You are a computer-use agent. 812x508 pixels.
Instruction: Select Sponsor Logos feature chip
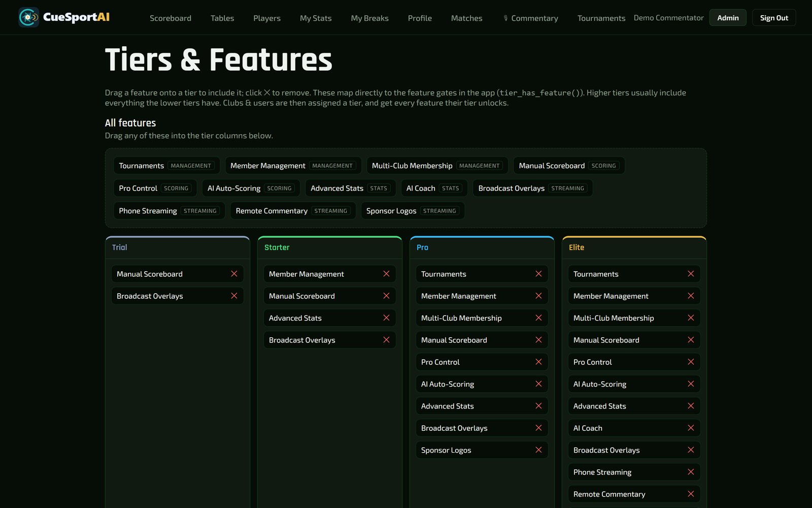(413, 211)
